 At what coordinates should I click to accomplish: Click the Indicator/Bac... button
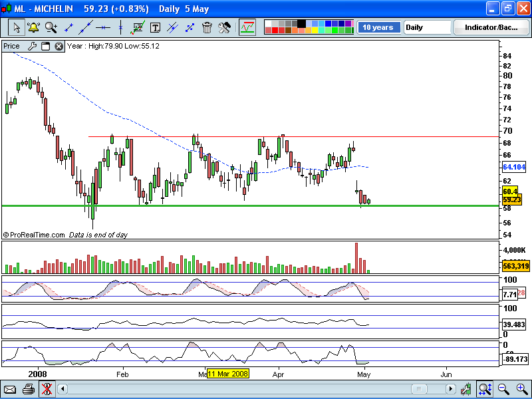491,27
